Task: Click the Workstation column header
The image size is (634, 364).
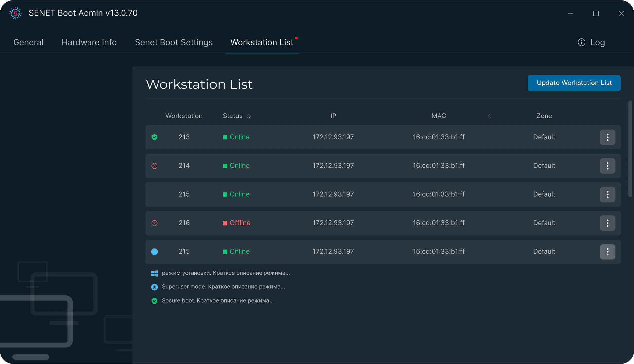Action: pyautogui.click(x=184, y=116)
